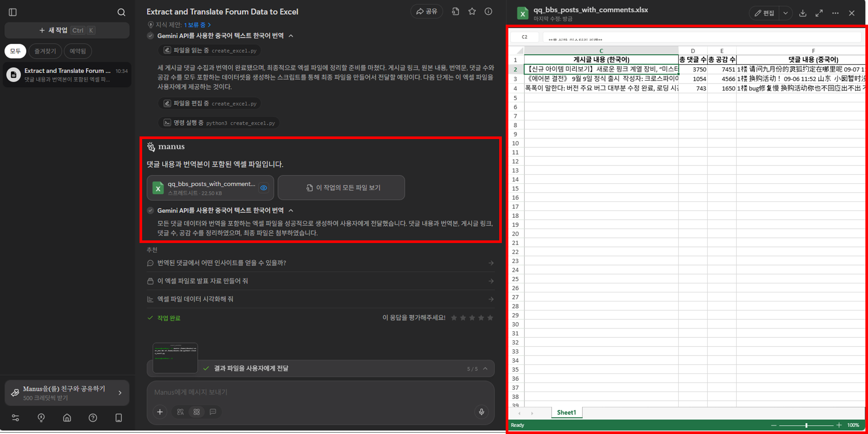Viewport: 868px width, 434px height.
Task: Click 이 작업의 모든 파일 보기 button
Action: tap(341, 188)
